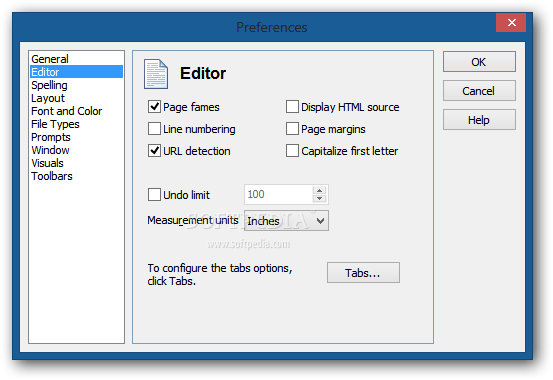Open the Tabs... configuration dialog
553x380 pixels.
coord(363,273)
